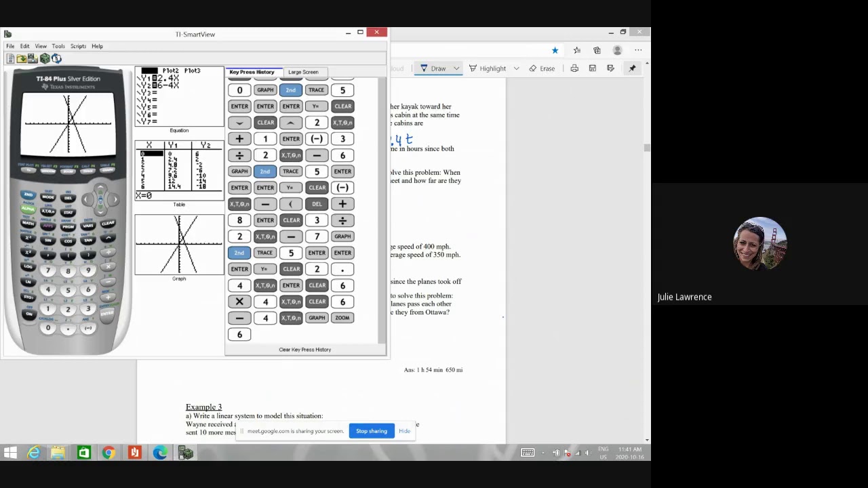Click the STO calculator key
The height and width of the screenshot is (488, 868).
28,297
